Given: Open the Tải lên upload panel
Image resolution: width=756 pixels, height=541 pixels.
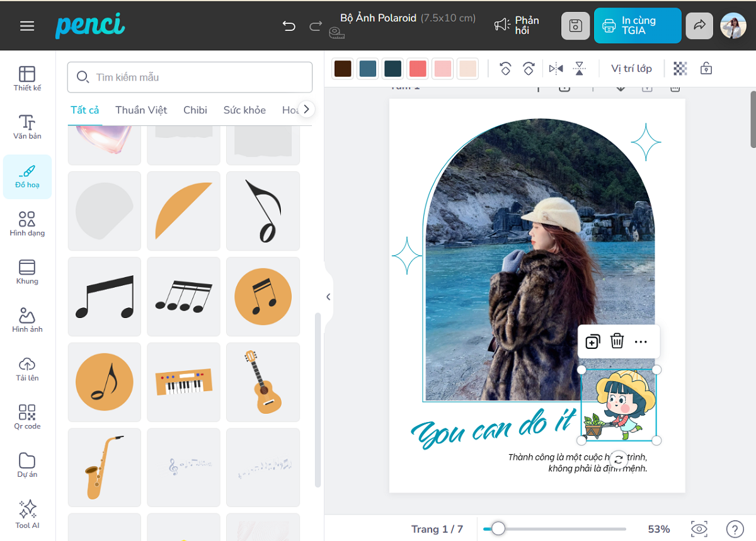Looking at the screenshot, I should point(27,369).
